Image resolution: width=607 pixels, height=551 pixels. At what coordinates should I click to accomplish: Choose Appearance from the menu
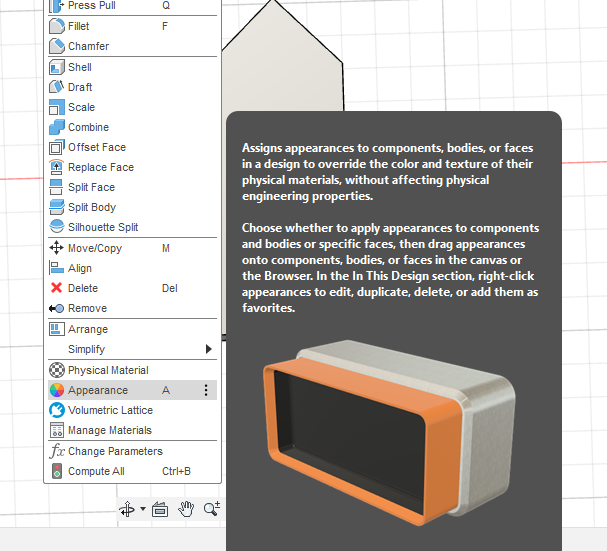point(132,390)
